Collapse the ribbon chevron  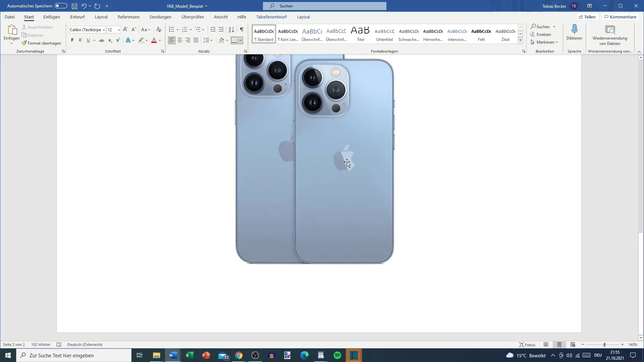639,51
